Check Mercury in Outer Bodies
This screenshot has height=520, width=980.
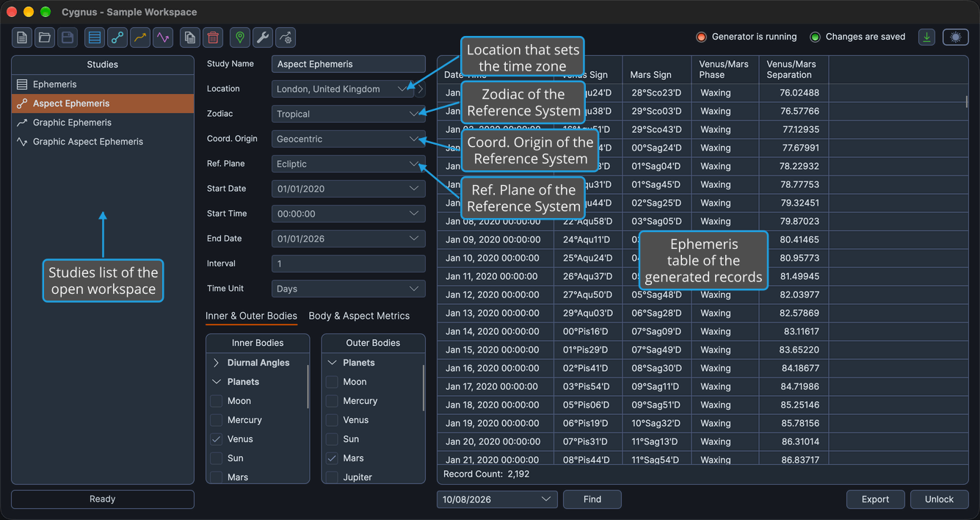[332, 401]
